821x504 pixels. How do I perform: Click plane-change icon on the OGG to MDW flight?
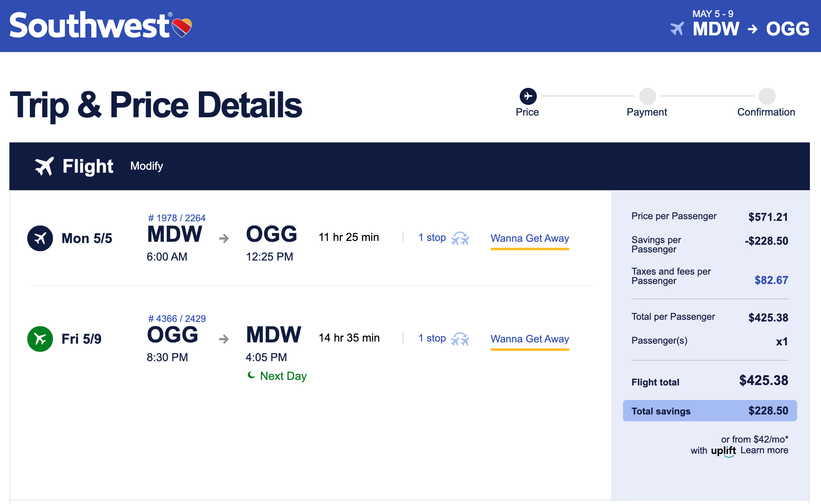point(460,339)
